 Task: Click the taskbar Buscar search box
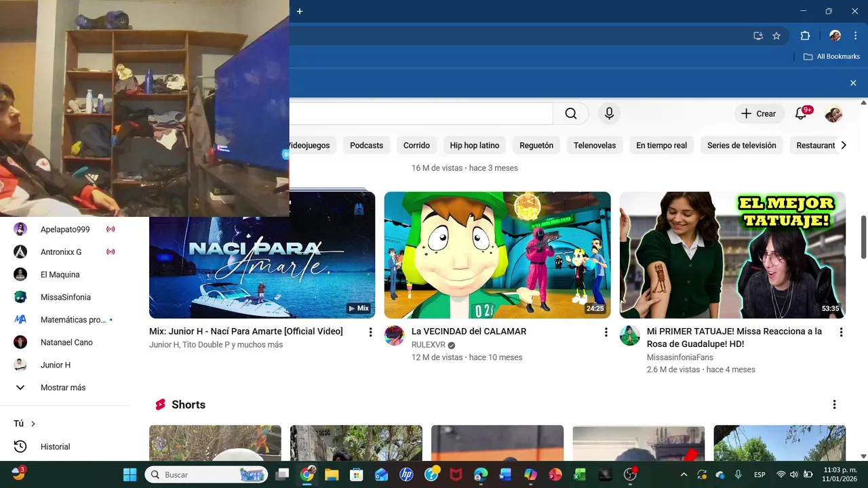coord(206,474)
